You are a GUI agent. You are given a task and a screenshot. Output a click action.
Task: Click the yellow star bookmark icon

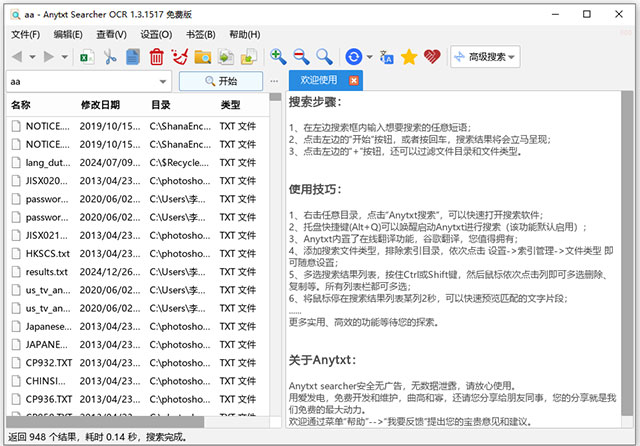click(409, 57)
